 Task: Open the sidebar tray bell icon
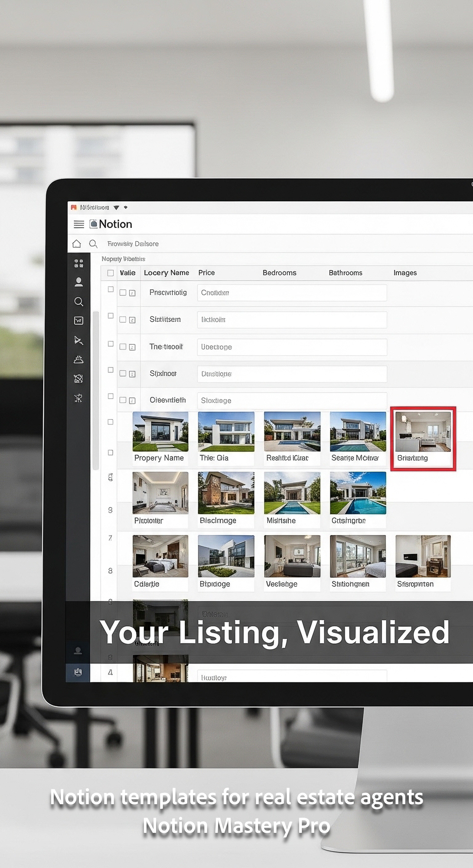78,359
